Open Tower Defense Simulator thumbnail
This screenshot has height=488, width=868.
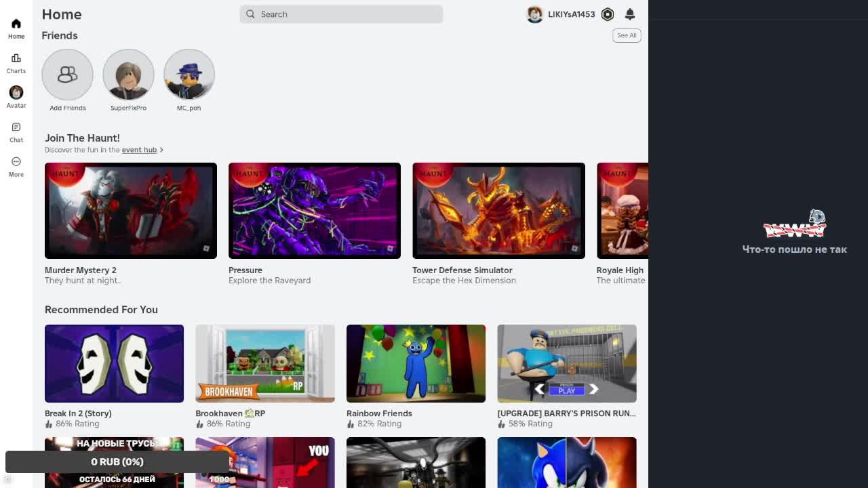tap(498, 211)
